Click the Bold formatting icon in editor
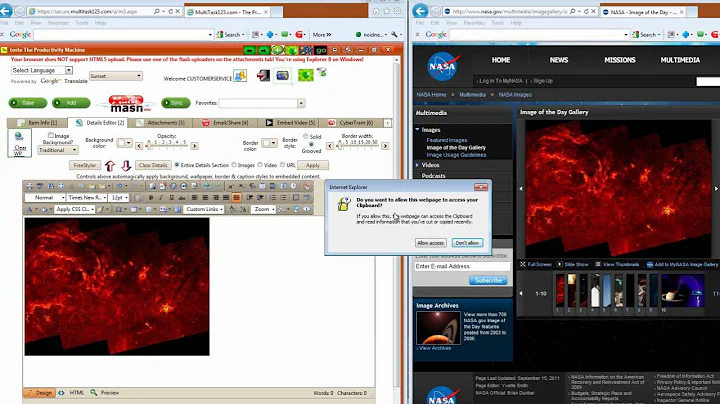 tap(151, 197)
